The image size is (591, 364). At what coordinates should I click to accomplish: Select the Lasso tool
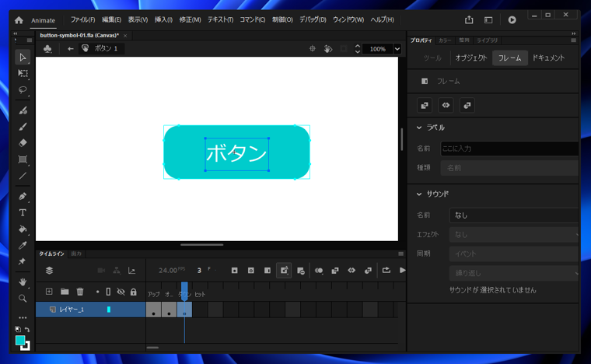[23, 89]
